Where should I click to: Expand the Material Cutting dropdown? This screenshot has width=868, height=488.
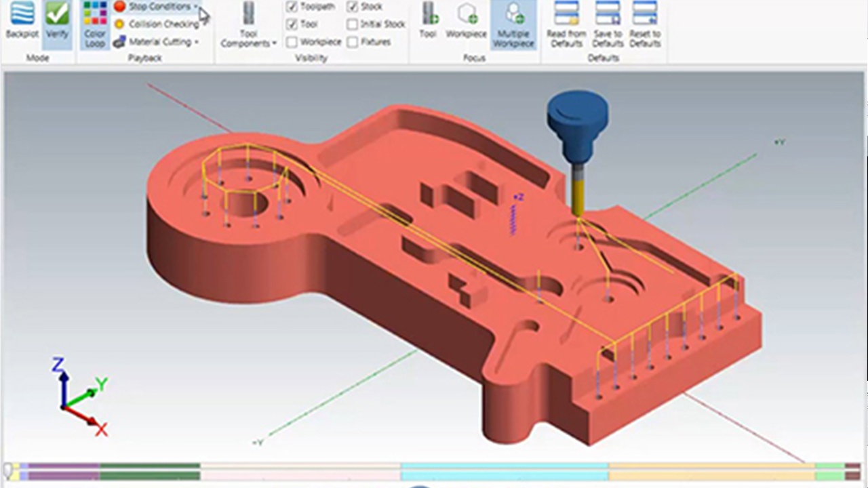click(196, 42)
